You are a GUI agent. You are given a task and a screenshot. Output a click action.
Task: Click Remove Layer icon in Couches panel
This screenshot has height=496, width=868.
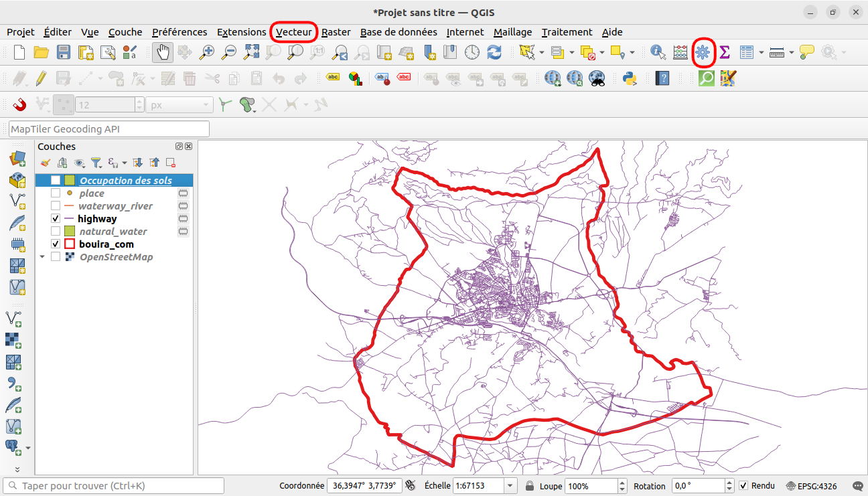171,163
